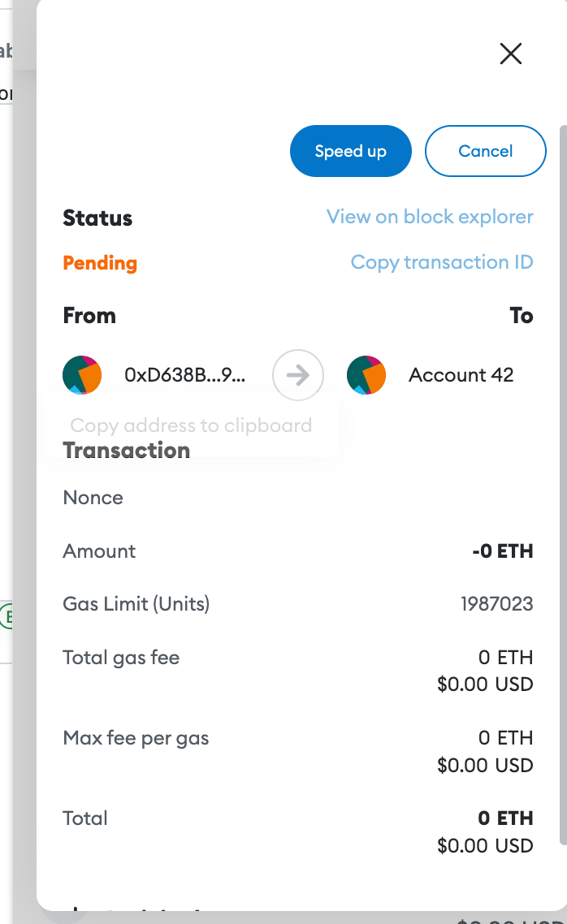The image size is (567, 924).
Task: Click the Pending status label
Action: tap(99, 263)
